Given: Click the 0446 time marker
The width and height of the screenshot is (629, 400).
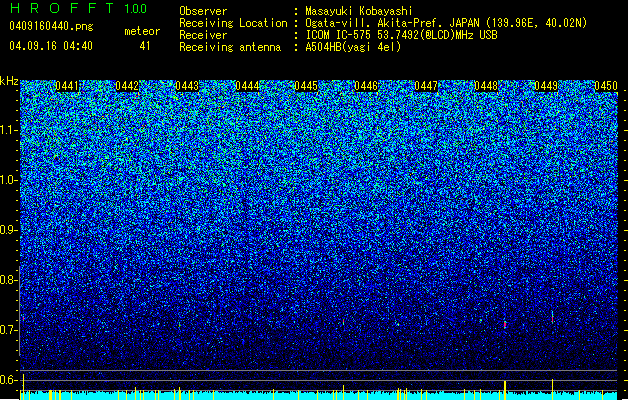Looking at the screenshot, I should (x=366, y=86).
